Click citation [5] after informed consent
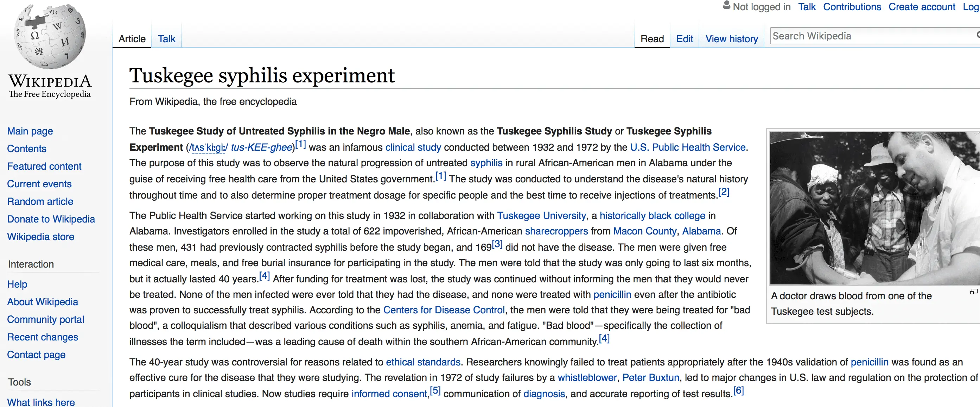The image size is (980, 407). (435, 391)
